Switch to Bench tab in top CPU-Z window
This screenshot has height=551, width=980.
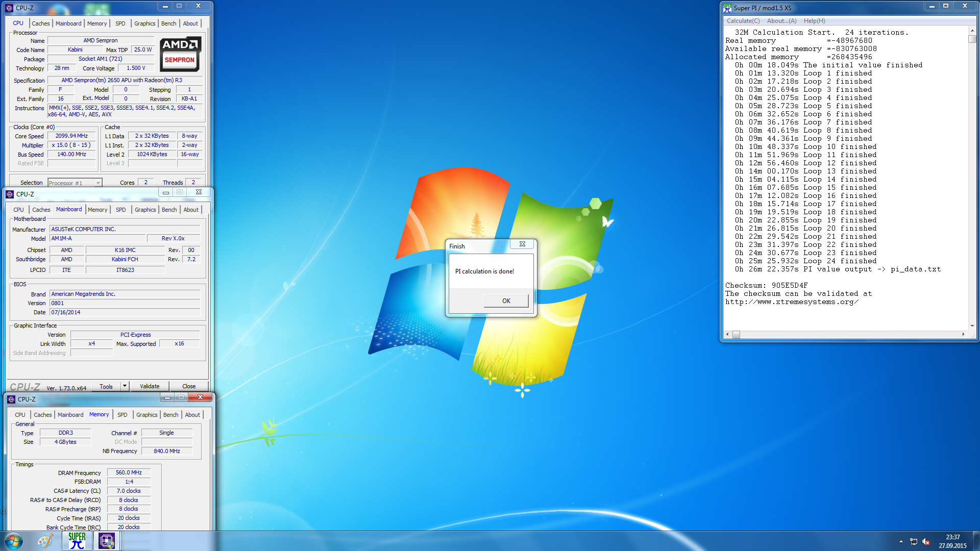tap(168, 23)
